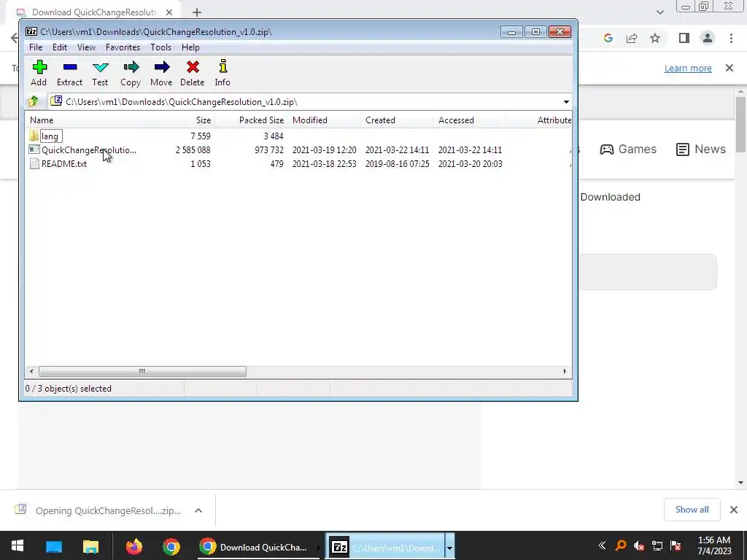Switch to Download QuickCha... Chrome taskbar button
The height and width of the screenshot is (560, 747).
coord(258,547)
